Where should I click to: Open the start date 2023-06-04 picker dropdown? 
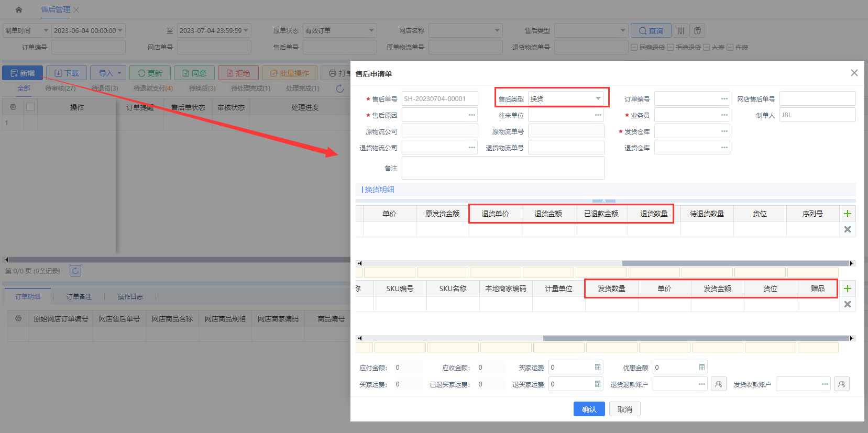click(x=120, y=30)
